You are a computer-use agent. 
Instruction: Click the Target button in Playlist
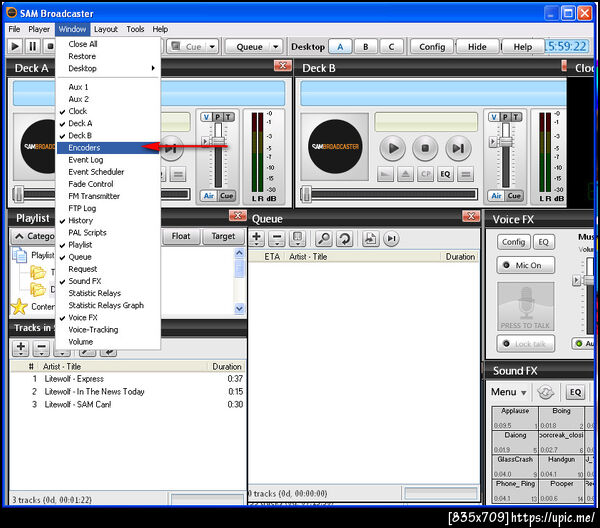point(223,236)
